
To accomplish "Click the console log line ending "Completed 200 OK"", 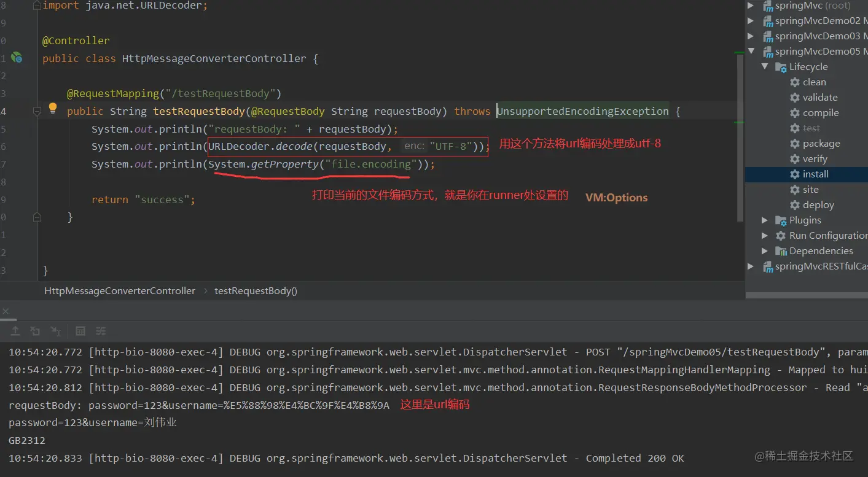I will coord(346,459).
